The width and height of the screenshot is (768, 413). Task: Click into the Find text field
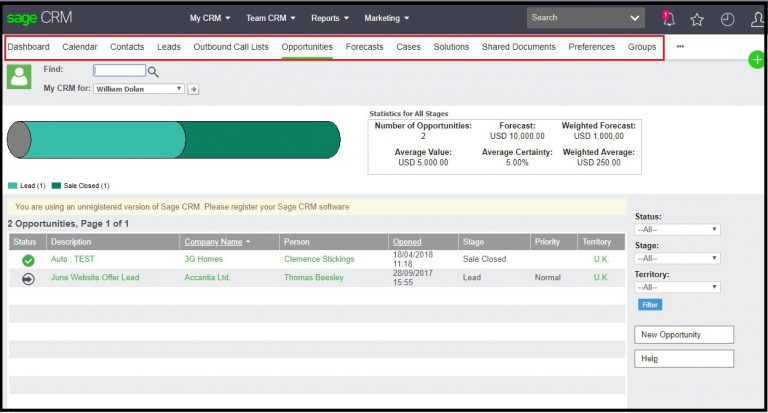tap(119, 71)
